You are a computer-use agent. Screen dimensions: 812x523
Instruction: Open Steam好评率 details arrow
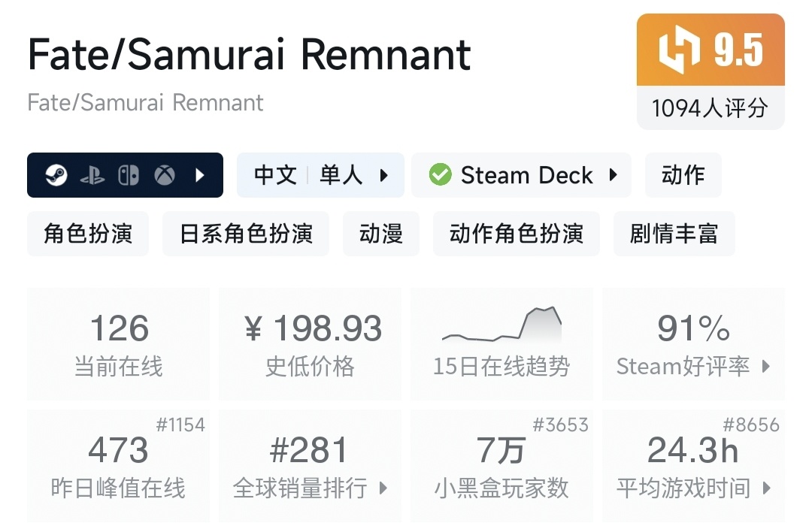pos(766,367)
